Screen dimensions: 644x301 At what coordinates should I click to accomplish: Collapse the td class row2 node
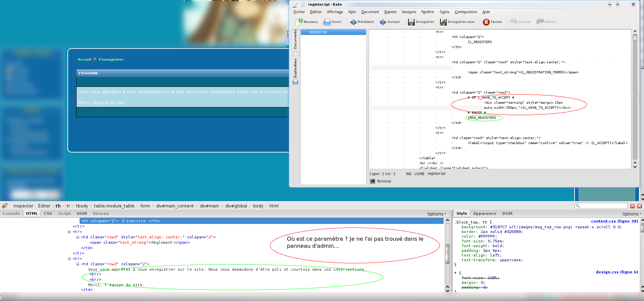point(78,264)
